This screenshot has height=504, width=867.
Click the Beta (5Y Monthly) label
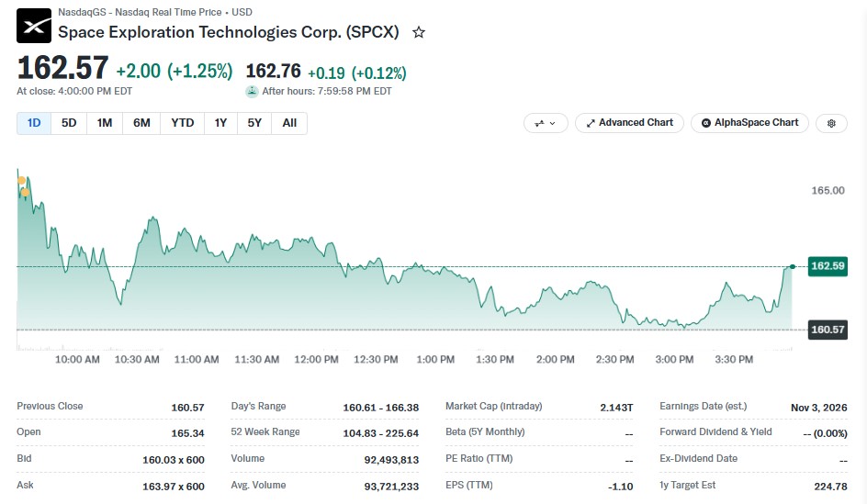pyautogui.click(x=485, y=432)
